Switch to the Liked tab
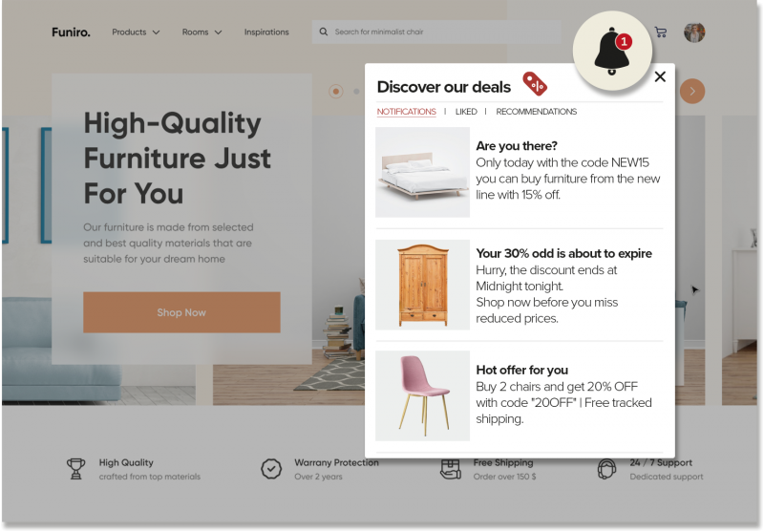Screen dimensions: 764x532 (466, 112)
